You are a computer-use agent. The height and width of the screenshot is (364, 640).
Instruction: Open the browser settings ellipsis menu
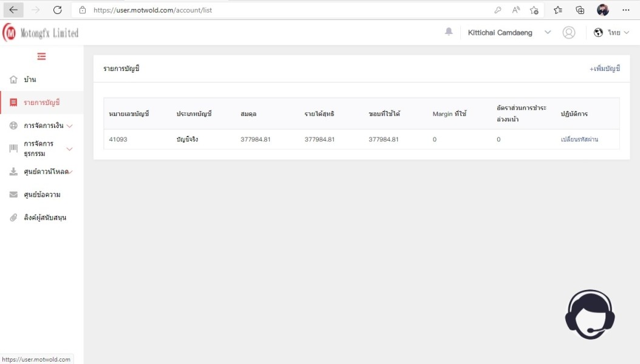pos(625,10)
